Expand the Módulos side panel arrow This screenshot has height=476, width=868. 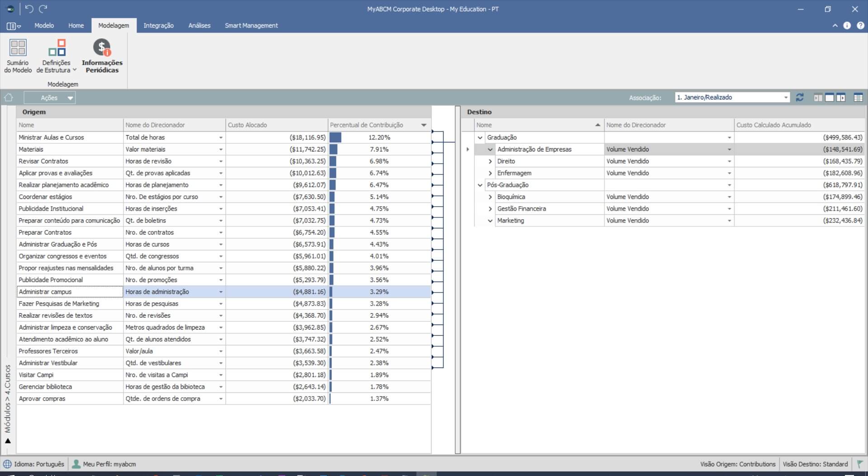(8, 441)
